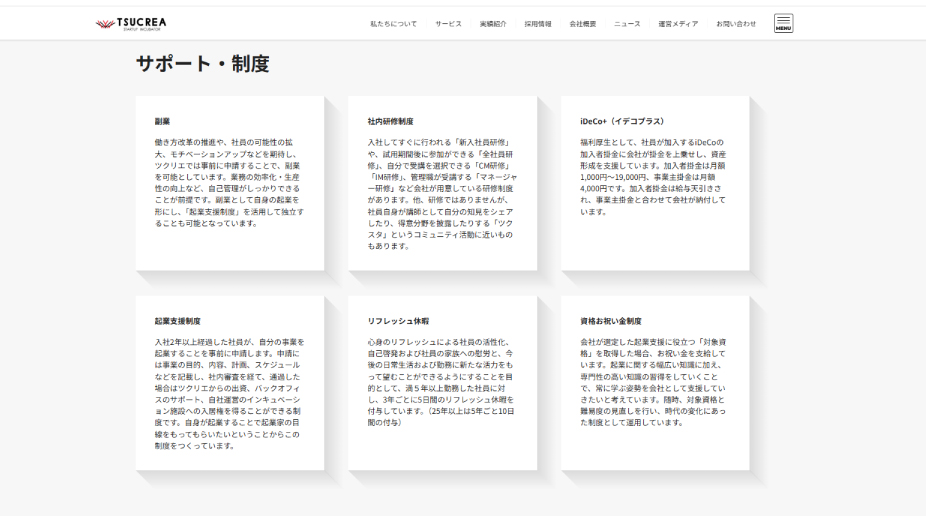Screen dimensions: 926x516
Task: Open the hamburger MENU icon
Action: [783, 23]
